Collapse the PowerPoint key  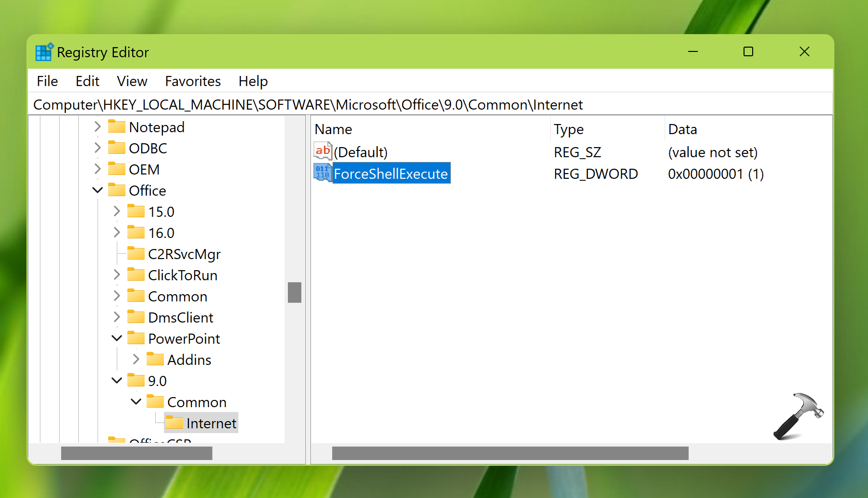pyautogui.click(x=117, y=338)
